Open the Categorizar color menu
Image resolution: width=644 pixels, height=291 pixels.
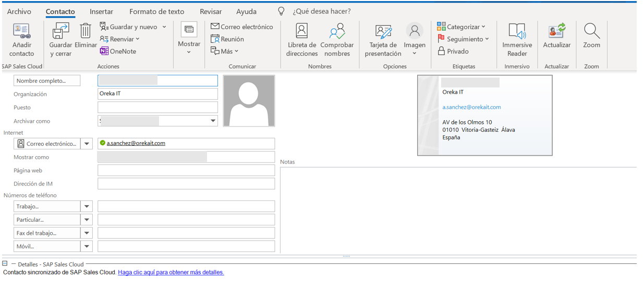click(x=461, y=27)
